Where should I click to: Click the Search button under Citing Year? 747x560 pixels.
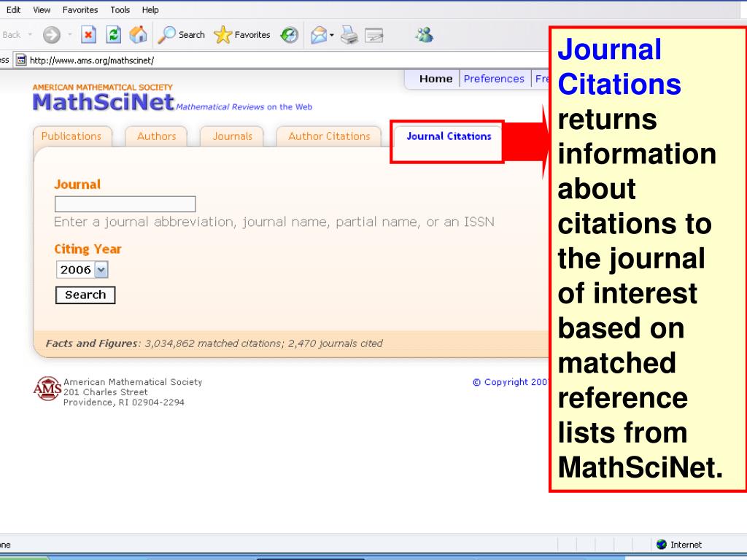pos(85,295)
